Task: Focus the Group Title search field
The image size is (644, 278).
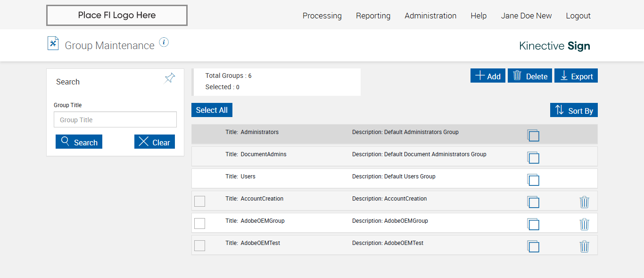Action: [x=115, y=120]
